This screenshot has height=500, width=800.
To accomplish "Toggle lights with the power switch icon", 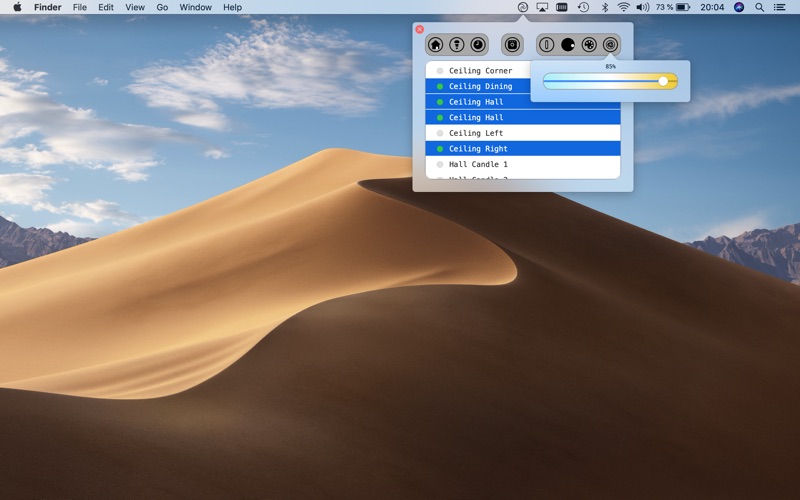I will click(546, 45).
